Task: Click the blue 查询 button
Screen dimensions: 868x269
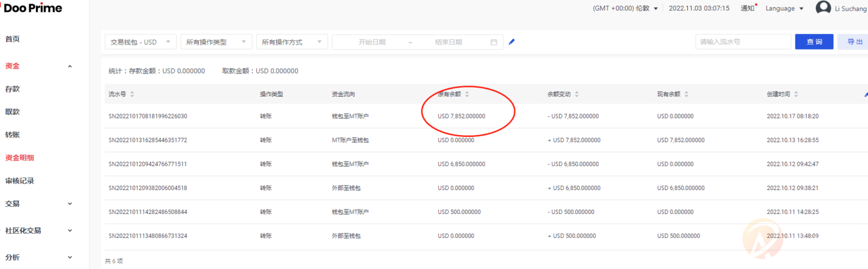Action: (x=814, y=42)
